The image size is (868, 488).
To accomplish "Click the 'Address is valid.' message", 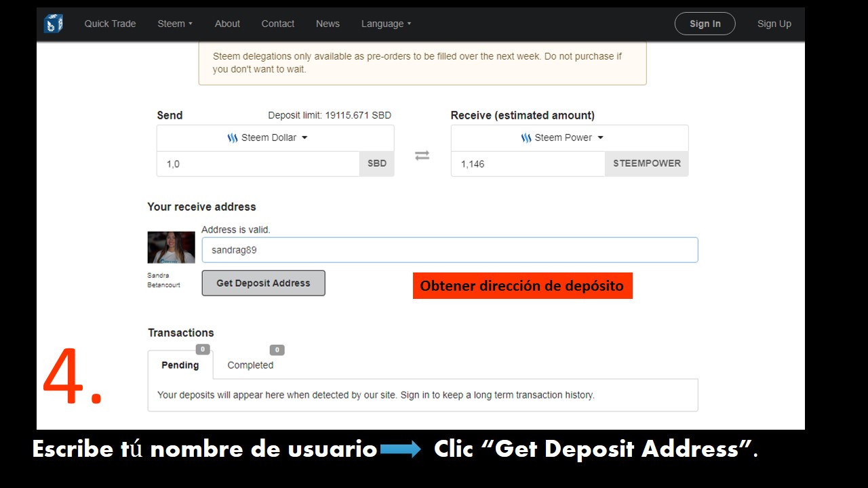I will point(236,230).
